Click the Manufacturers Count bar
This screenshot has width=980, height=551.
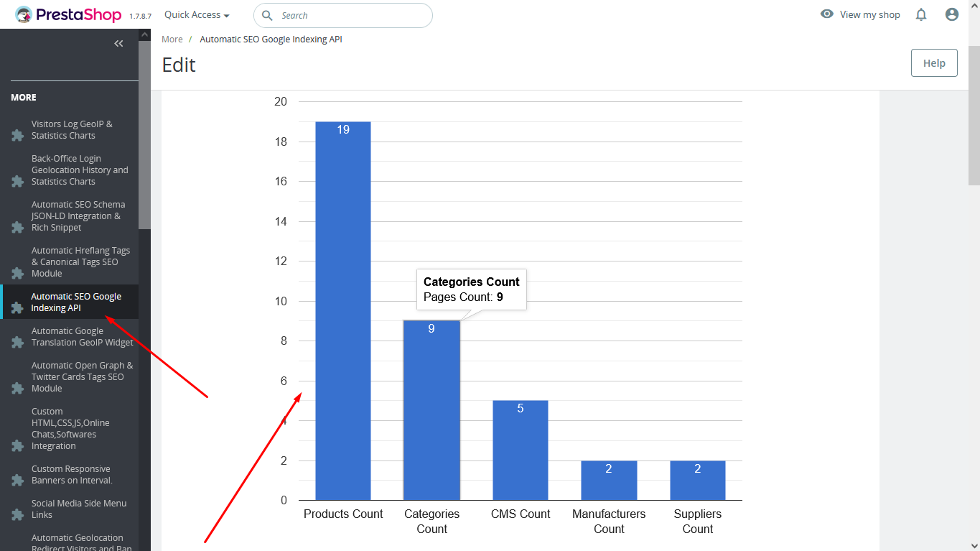[609, 480]
